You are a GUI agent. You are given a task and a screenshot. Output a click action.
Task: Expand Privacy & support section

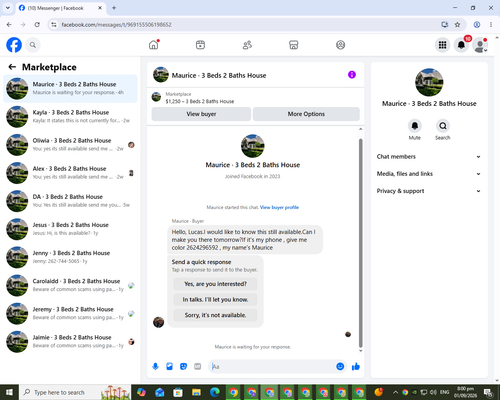429,191
